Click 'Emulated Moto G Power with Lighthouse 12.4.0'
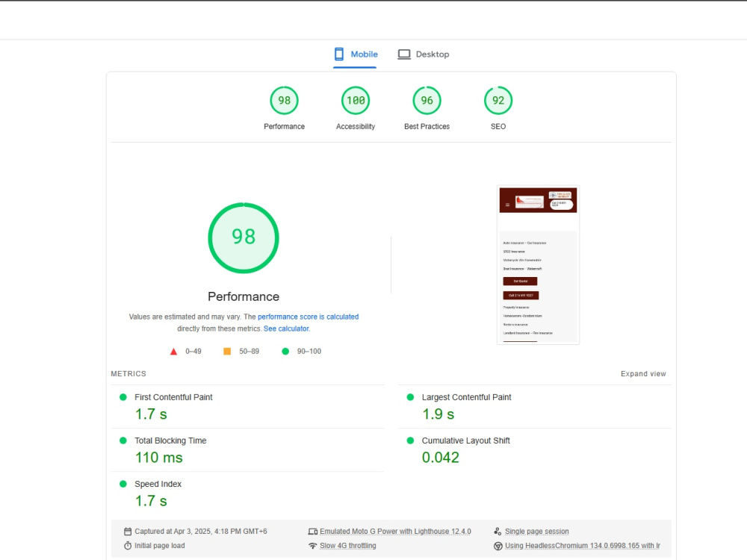 [x=395, y=532]
